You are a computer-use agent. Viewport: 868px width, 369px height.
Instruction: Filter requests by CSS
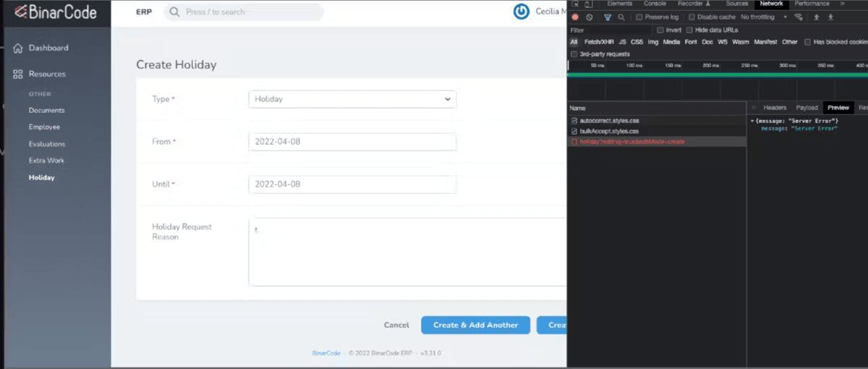coord(637,42)
